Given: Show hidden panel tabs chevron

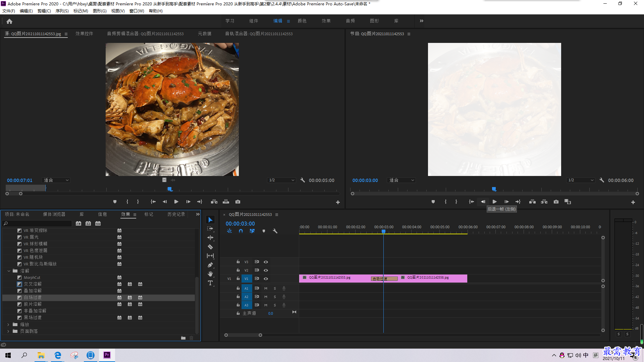Looking at the screenshot, I should point(198,214).
